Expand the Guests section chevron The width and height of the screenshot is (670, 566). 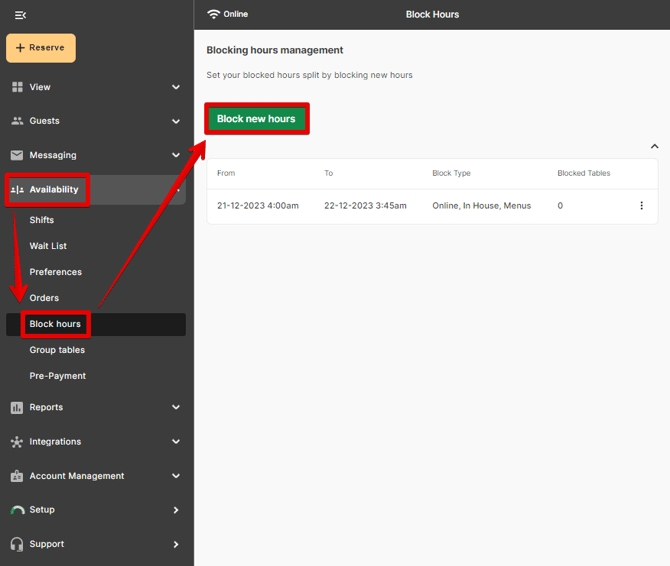point(176,122)
